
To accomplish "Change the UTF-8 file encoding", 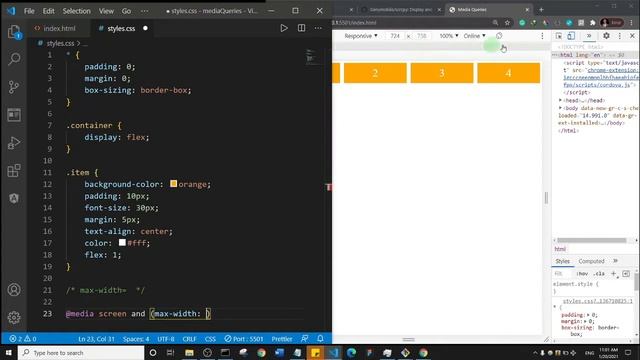I will coord(166,339).
